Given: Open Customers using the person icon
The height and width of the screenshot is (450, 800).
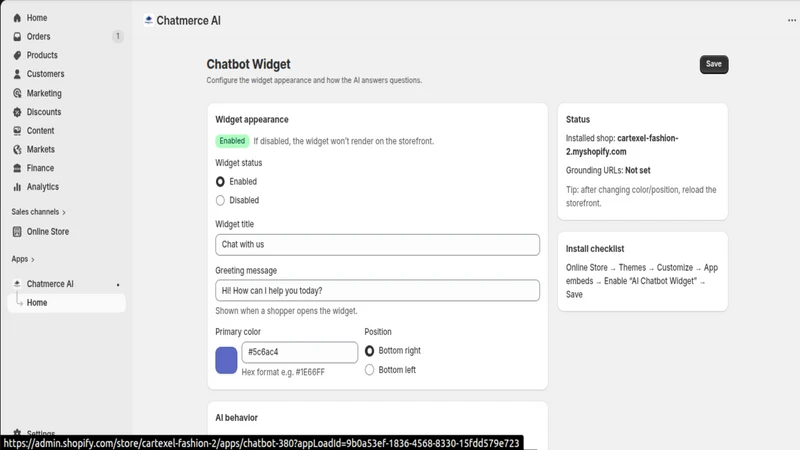Looking at the screenshot, I should tap(17, 74).
